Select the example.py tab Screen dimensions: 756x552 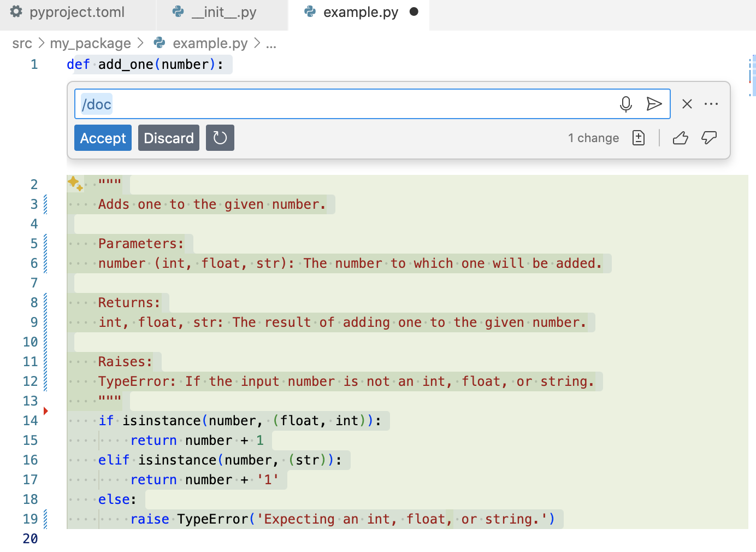360,12
